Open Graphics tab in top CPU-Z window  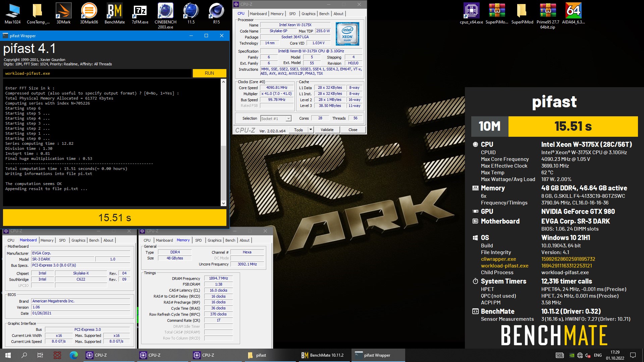[308, 14]
